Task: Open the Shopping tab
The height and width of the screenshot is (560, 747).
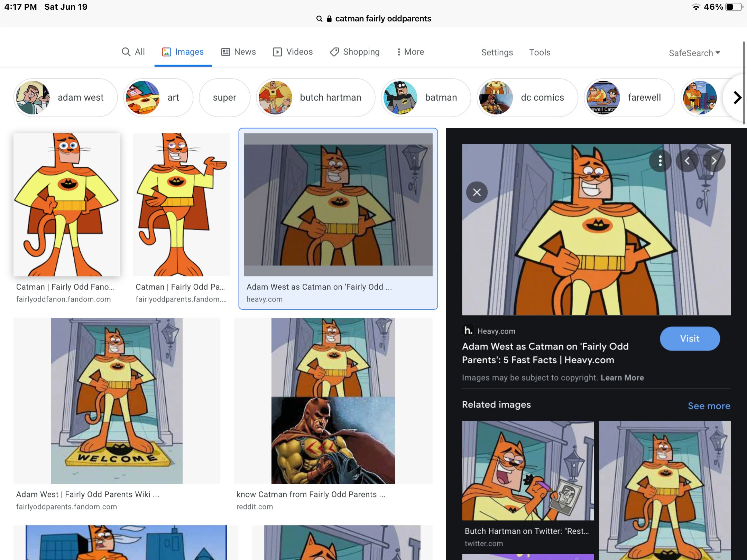Action: click(354, 52)
